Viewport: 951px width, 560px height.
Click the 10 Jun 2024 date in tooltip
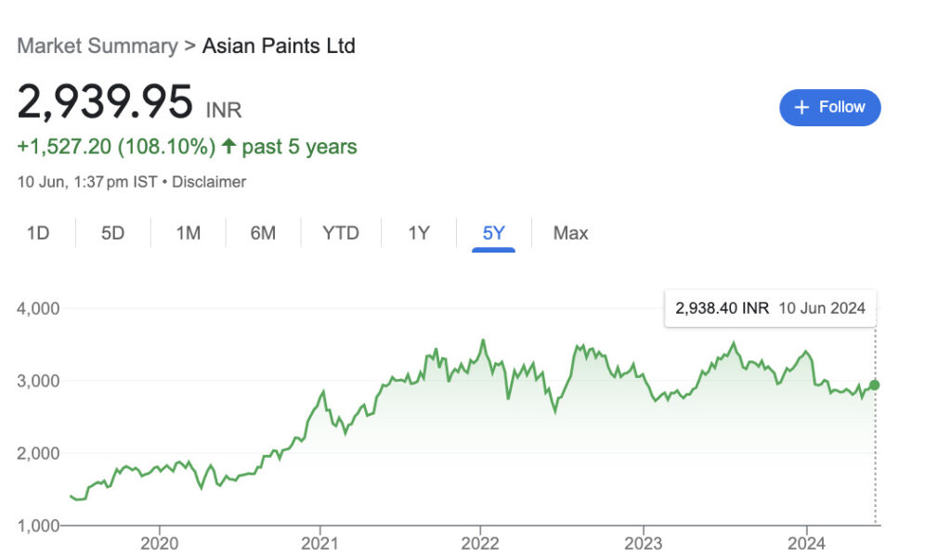point(821,307)
